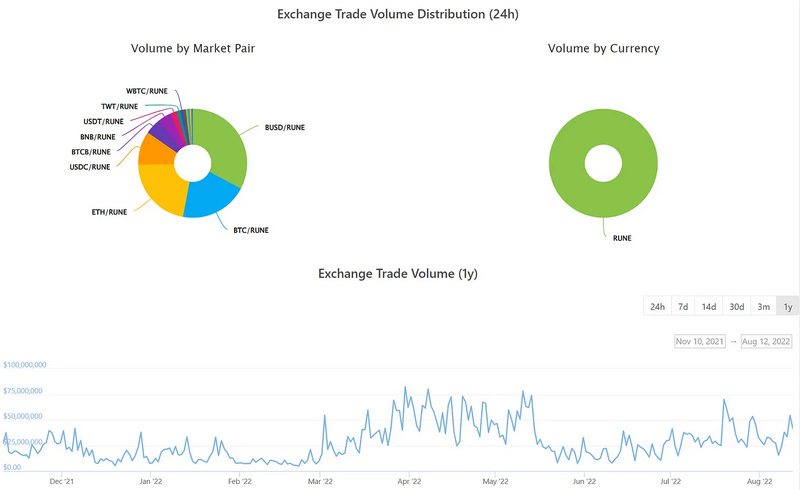This screenshot has width=800, height=490.
Task: Click the orange USDC/RUNE pie slice
Action: click(152, 150)
